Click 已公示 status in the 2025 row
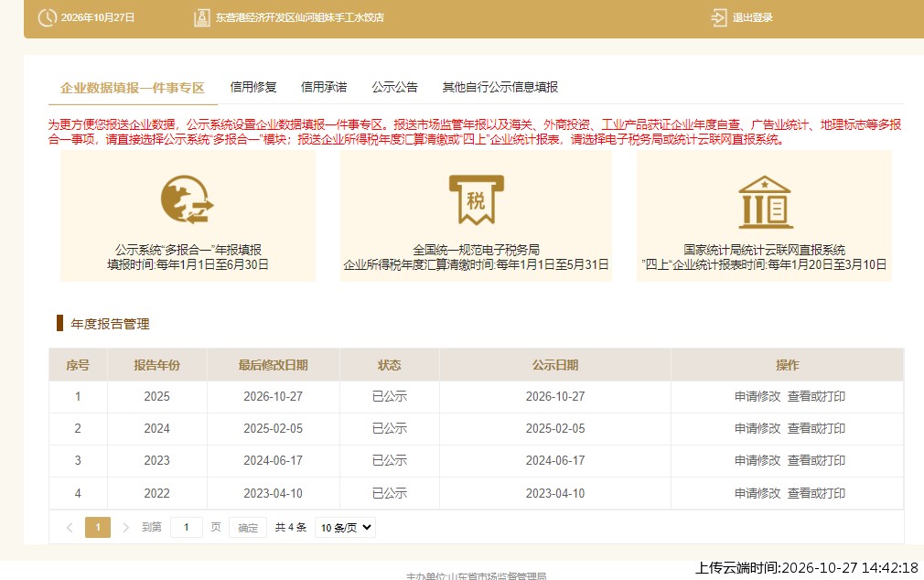 tap(390, 397)
